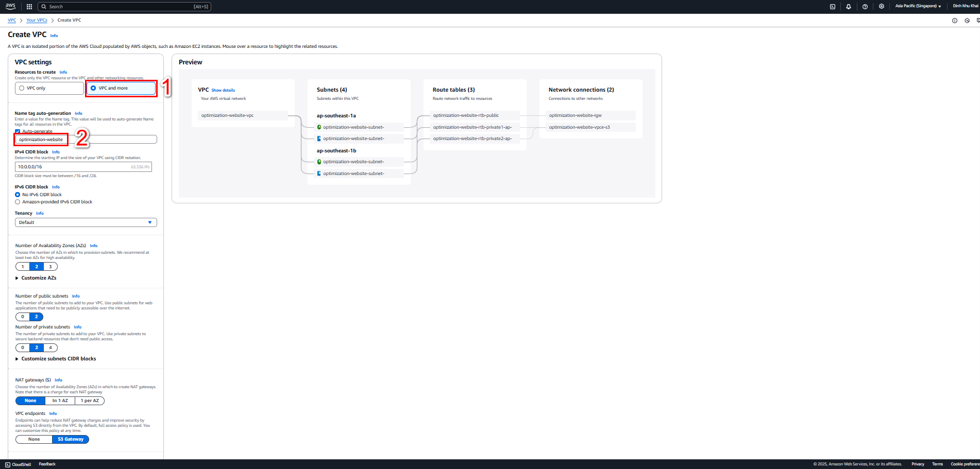
Task: Click optimization-website-vpce-s3 in preview
Action: point(590,127)
